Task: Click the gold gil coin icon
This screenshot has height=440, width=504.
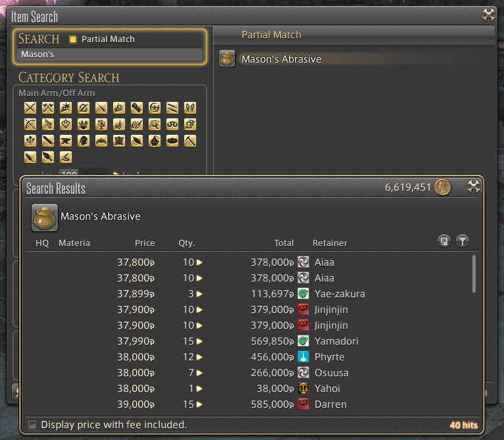Action: [x=443, y=187]
